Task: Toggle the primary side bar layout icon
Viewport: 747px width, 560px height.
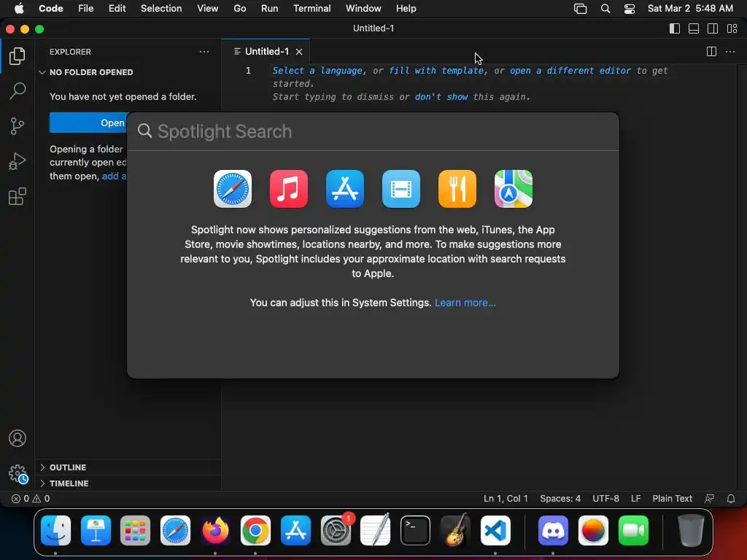Action: [x=675, y=28]
